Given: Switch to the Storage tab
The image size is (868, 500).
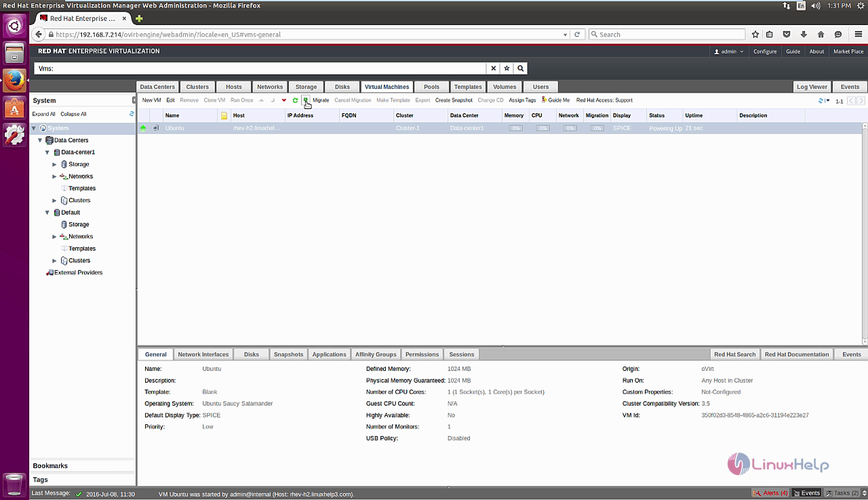Looking at the screenshot, I should coord(306,87).
